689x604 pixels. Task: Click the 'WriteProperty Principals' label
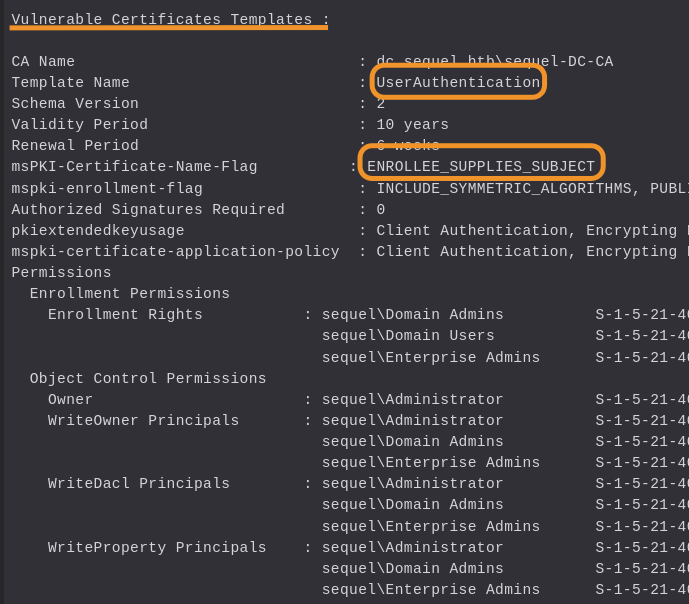(x=157, y=548)
